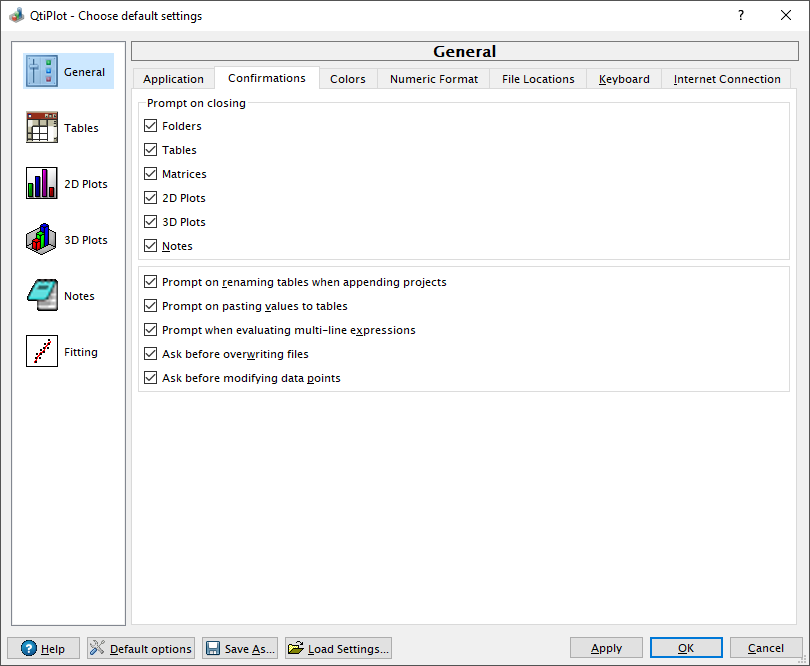This screenshot has height=666, width=810.
Task: Open the Fitting curve icon
Action: pos(41,351)
